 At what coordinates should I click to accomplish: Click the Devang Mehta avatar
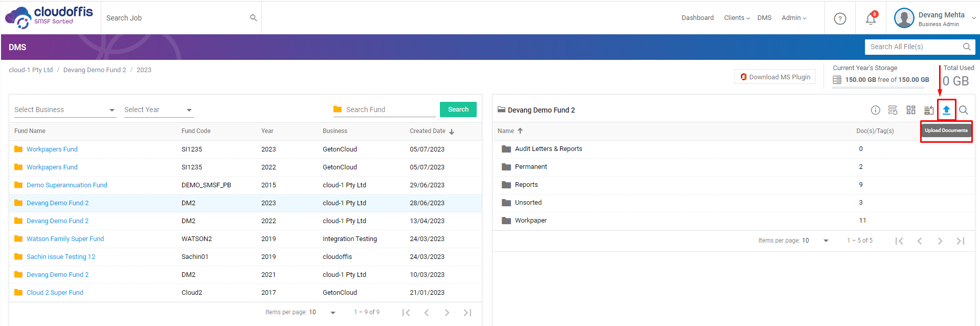(904, 18)
